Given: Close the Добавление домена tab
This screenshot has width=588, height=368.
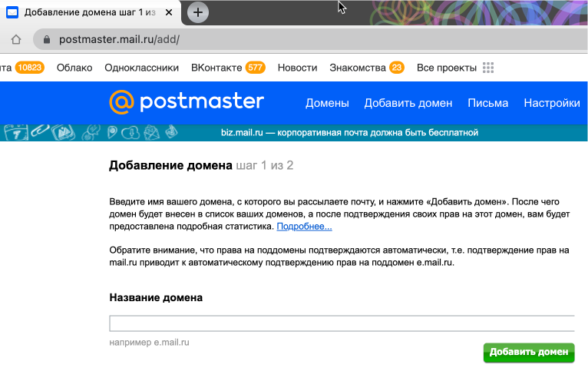Looking at the screenshot, I should click(x=169, y=12).
